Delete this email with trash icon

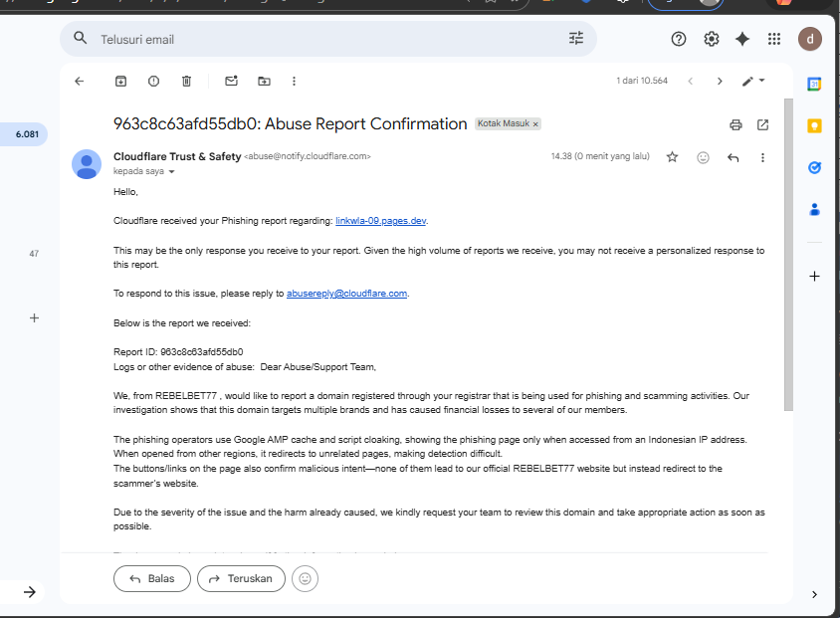186,81
